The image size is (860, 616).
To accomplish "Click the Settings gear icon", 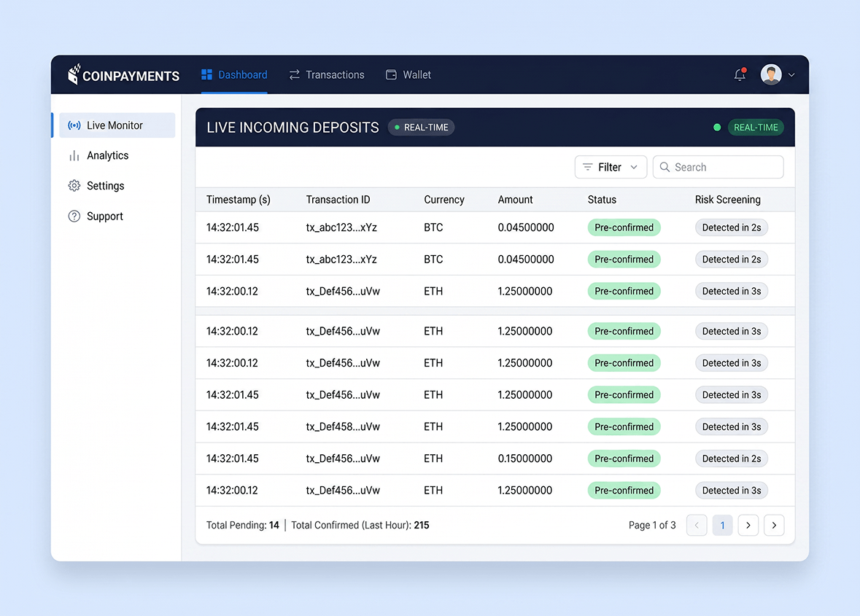I will (x=74, y=186).
